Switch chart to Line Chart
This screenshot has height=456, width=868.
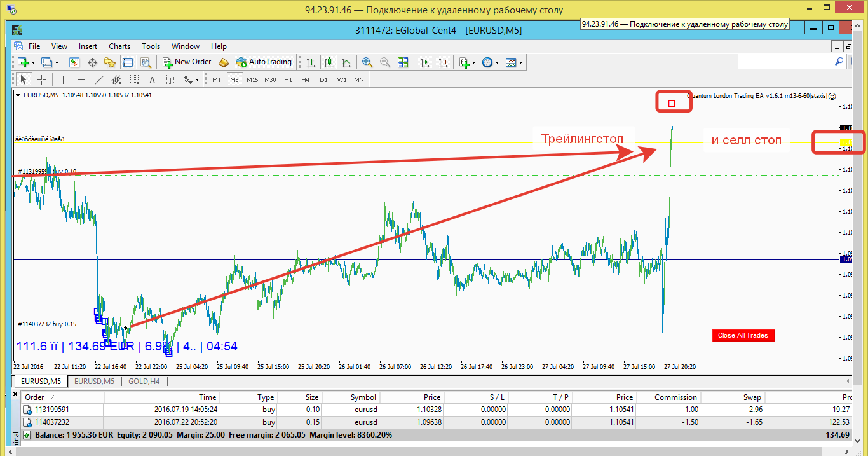pyautogui.click(x=346, y=62)
